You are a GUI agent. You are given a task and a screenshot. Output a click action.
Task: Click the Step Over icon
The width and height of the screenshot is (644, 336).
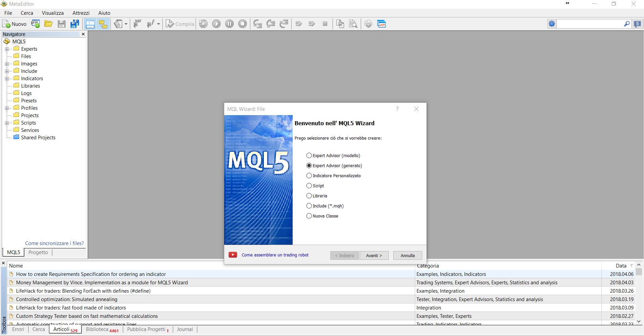[270, 24]
